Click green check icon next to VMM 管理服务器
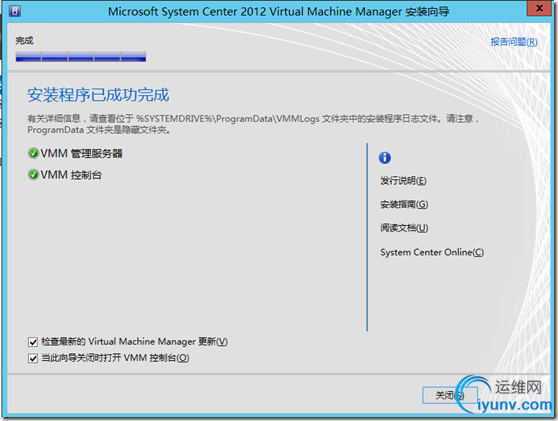Image resolution: width=558 pixels, height=421 pixels. click(x=33, y=153)
